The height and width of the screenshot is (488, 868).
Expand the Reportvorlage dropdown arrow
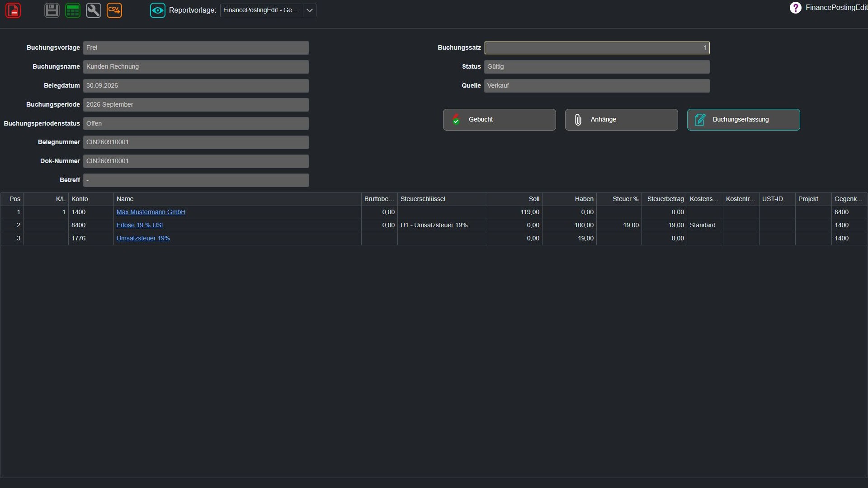point(310,10)
